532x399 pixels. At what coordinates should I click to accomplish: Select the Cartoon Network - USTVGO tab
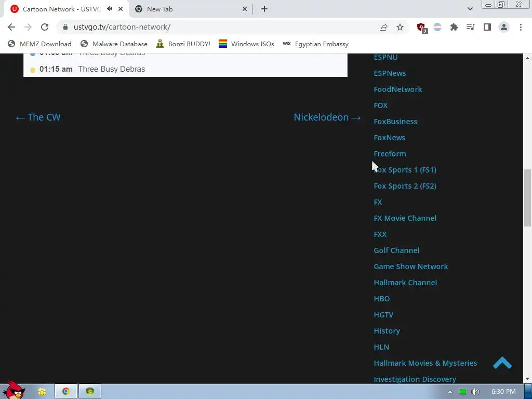tap(62, 9)
